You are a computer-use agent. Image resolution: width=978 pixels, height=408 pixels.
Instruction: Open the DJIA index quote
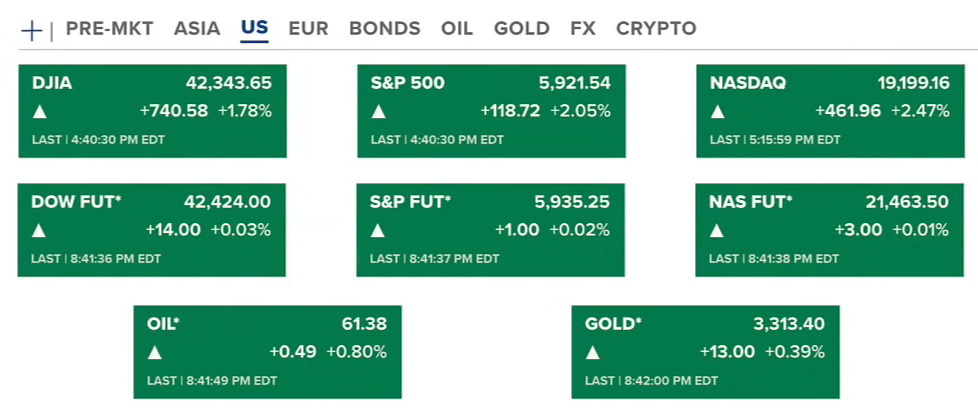[x=152, y=84]
